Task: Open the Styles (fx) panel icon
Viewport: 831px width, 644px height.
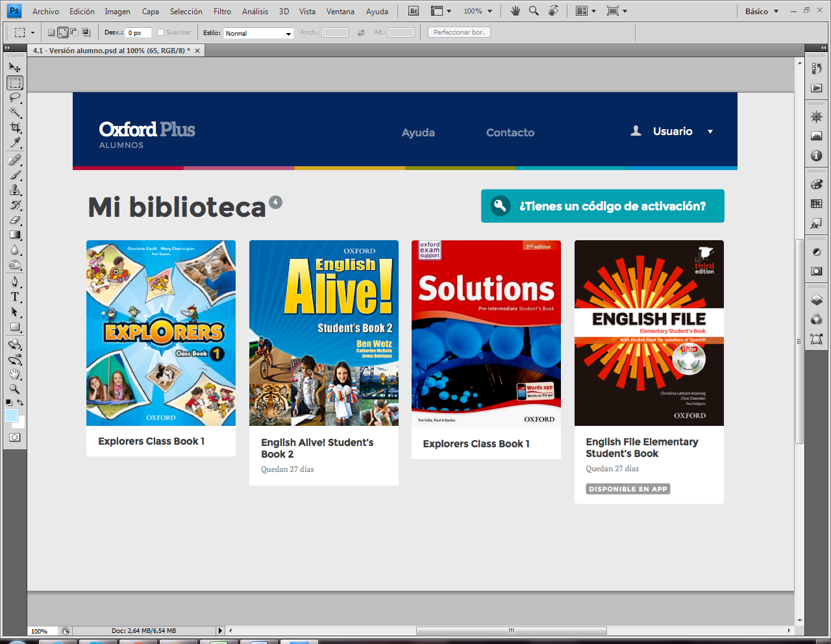Action: click(x=817, y=223)
